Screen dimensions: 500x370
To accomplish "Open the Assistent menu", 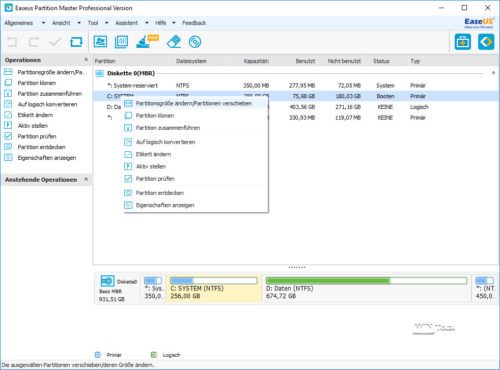I will tap(126, 23).
